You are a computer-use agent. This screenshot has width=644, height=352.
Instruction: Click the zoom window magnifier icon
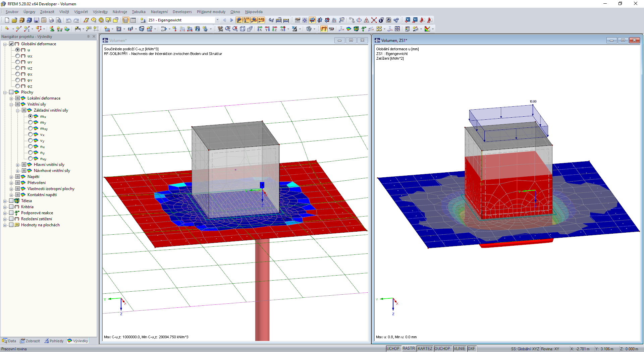pos(228,29)
